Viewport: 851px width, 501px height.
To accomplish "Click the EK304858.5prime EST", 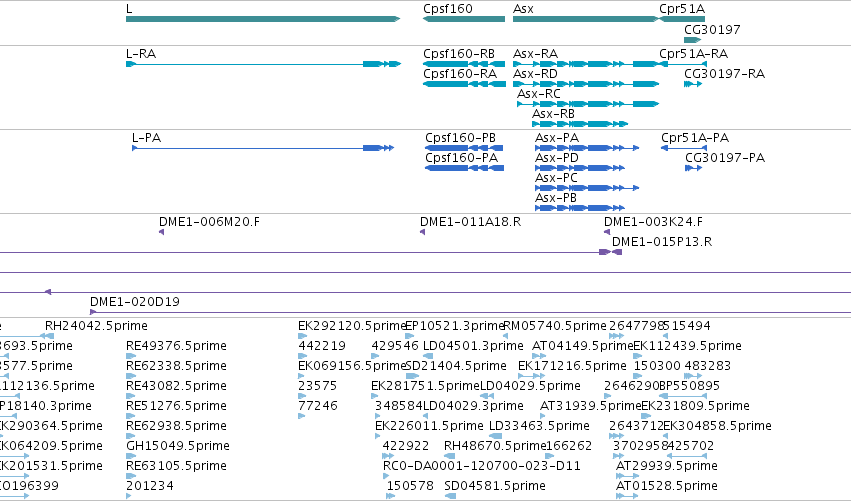I will (x=717, y=427).
